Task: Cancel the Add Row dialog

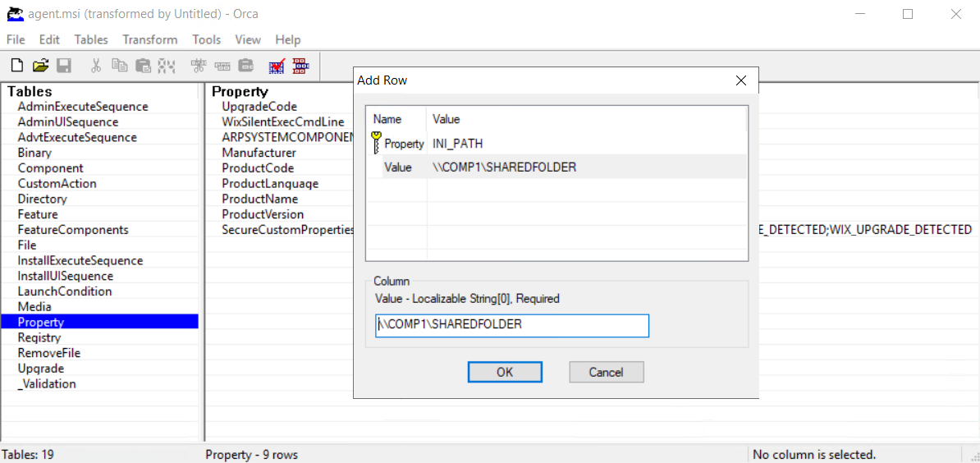Action: (606, 372)
